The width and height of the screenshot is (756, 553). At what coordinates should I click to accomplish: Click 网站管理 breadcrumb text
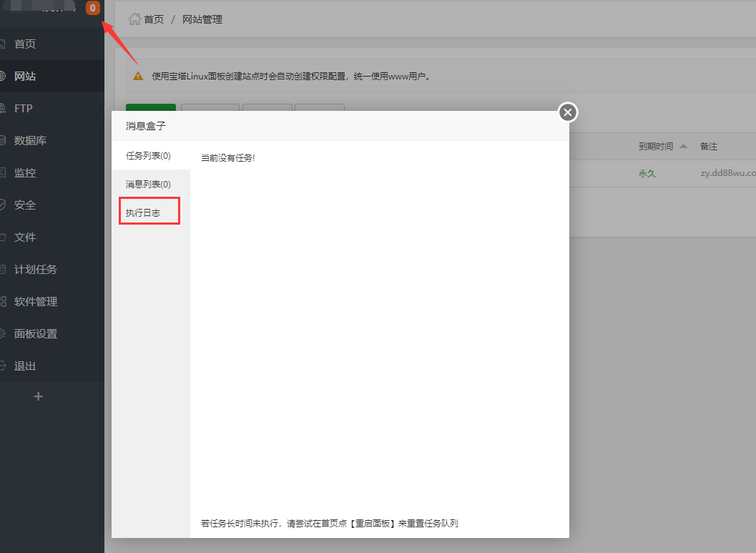click(202, 19)
